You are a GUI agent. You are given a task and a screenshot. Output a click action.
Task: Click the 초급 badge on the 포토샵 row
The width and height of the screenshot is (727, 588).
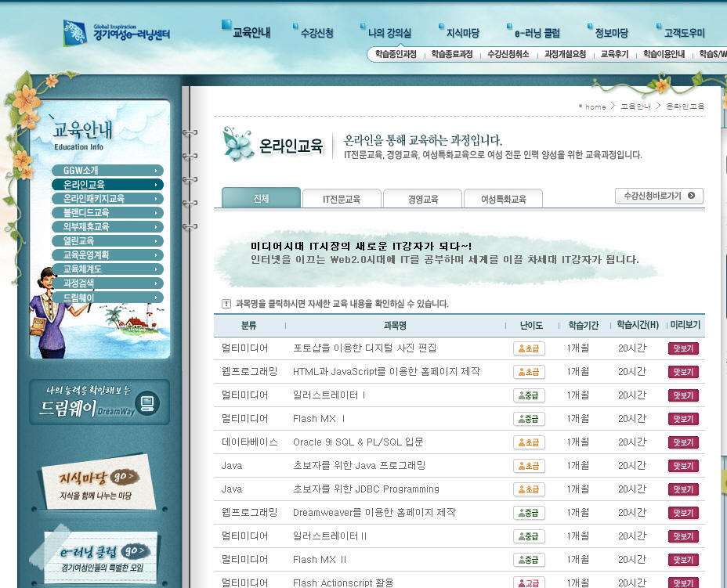click(529, 348)
